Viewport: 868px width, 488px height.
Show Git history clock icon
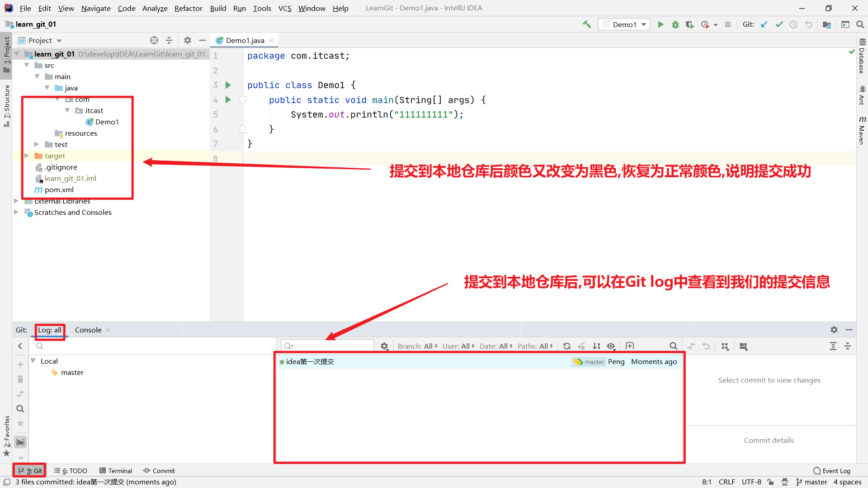coord(793,24)
